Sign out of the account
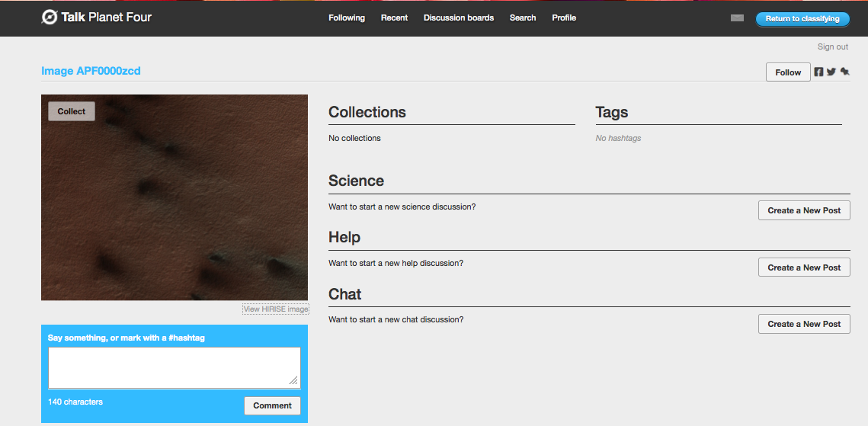The image size is (868, 426). [x=832, y=46]
